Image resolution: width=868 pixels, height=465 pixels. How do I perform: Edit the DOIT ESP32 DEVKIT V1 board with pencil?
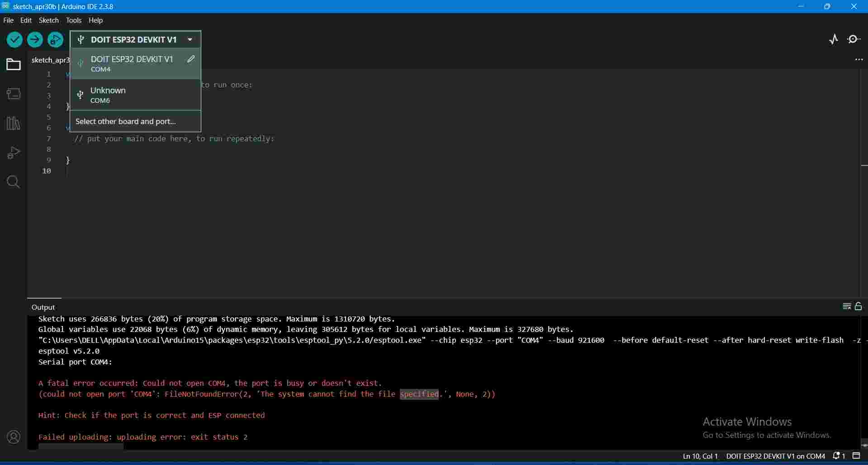coord(191,59)
